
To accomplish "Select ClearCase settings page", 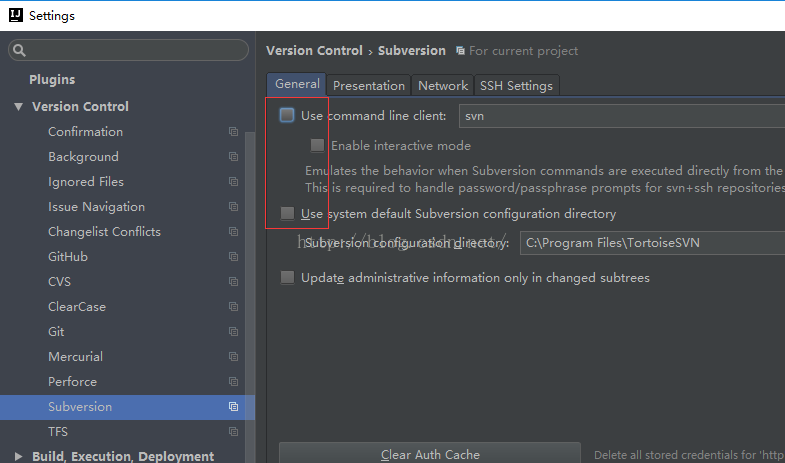I will (77, 307).
